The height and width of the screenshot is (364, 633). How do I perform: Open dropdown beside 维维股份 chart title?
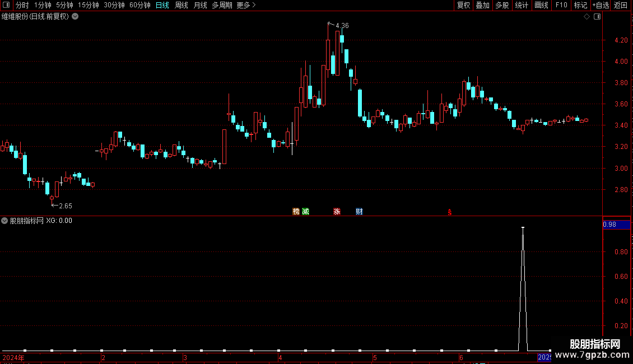point(75,17)
